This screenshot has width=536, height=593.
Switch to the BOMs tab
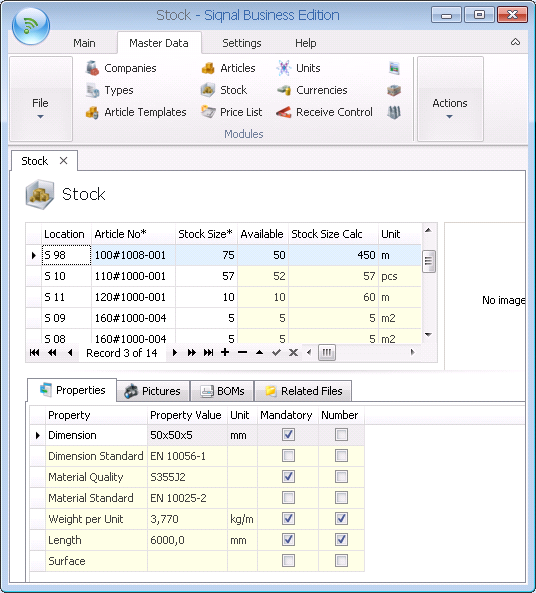click(x=222, y=391)
